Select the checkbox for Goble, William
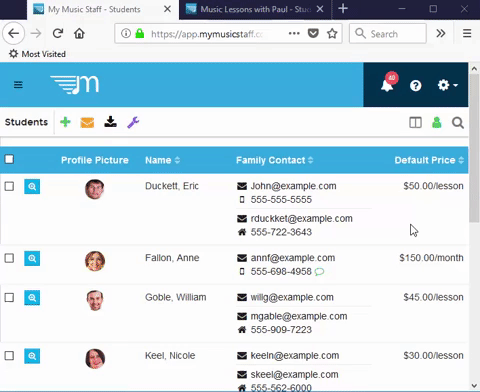This screenshot has width=480, height=392. 9,297
